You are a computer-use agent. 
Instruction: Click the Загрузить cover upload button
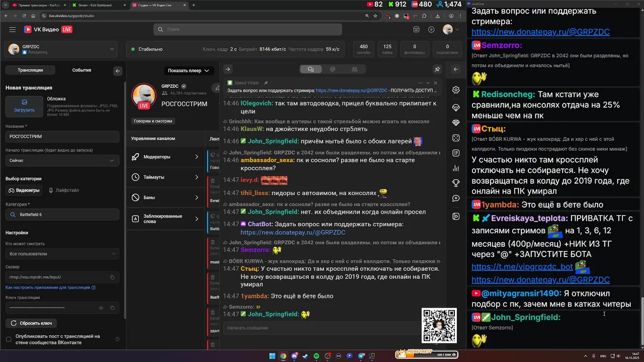tap(24, 107)
